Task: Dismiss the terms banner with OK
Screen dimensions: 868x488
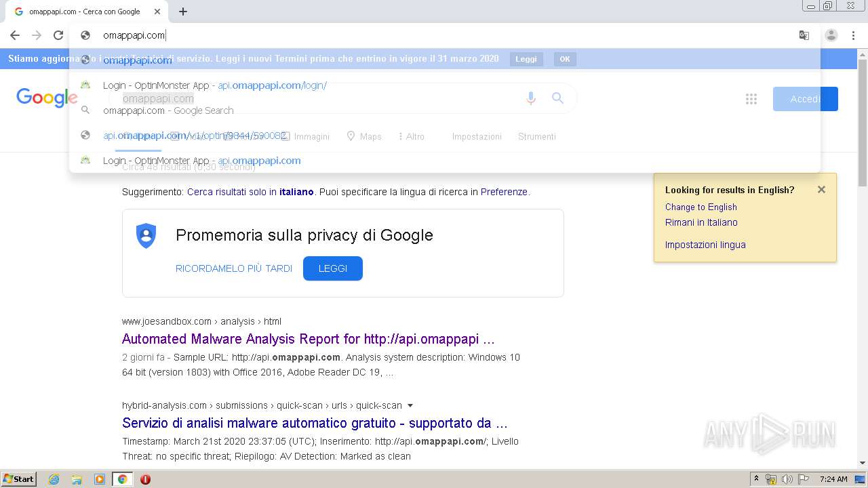Action: (x=565, y=59)
